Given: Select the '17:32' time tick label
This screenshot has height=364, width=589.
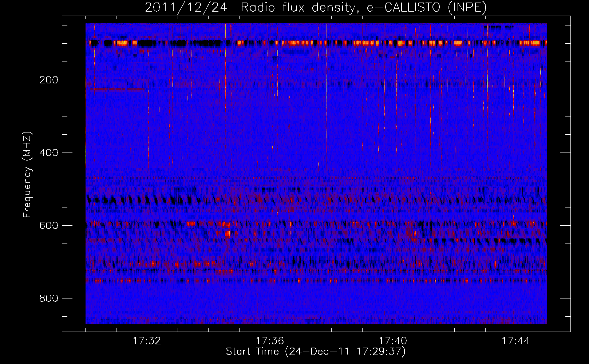Looking at the screenshot, I should point(147,341).
